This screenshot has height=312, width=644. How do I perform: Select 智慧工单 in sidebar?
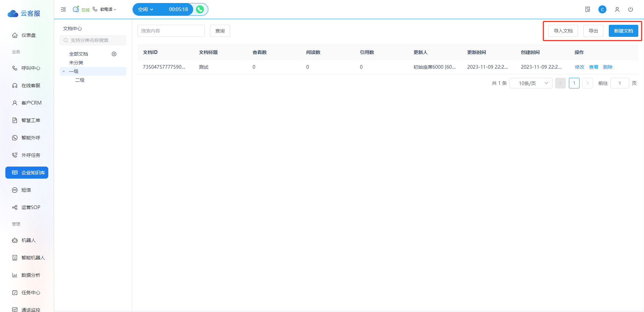27,120
